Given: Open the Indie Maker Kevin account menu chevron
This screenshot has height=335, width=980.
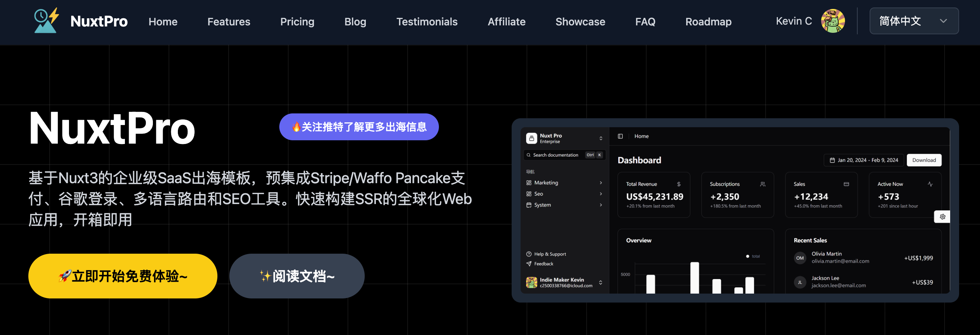Looking at the screenshot, I should (x=600, y=282).
